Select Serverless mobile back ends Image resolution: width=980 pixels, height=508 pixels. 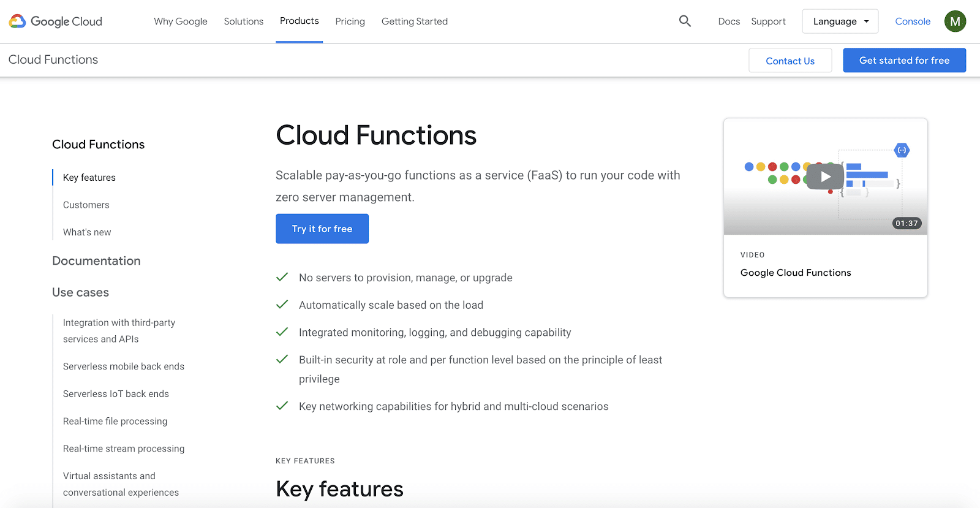click(124, 366)
